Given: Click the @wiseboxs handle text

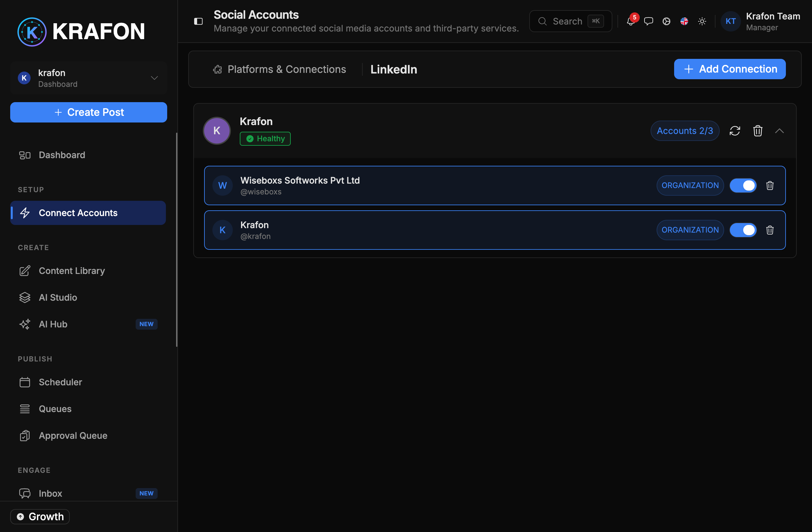Looking at the screenshot, I should pyautogui.click(x=261, y=192).
